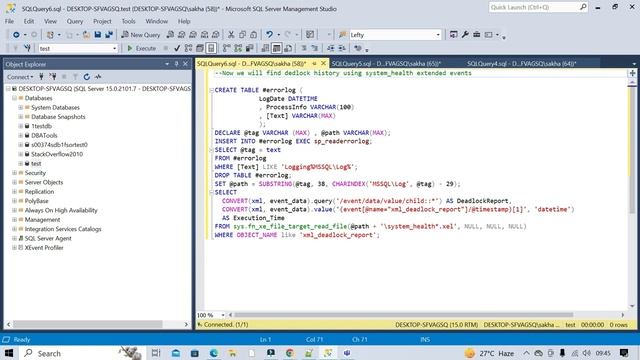Click the Decrease Indent icon
Viewport: 640px width, 360px height.
[x=331, y=48]
